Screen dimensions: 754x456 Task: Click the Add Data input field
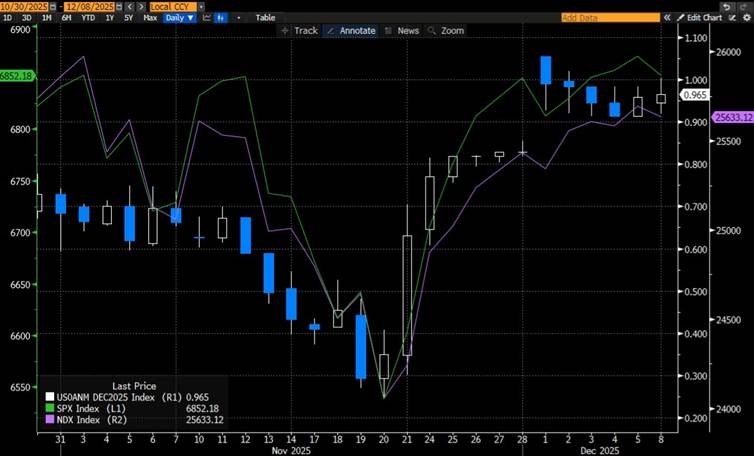(610, 18)
